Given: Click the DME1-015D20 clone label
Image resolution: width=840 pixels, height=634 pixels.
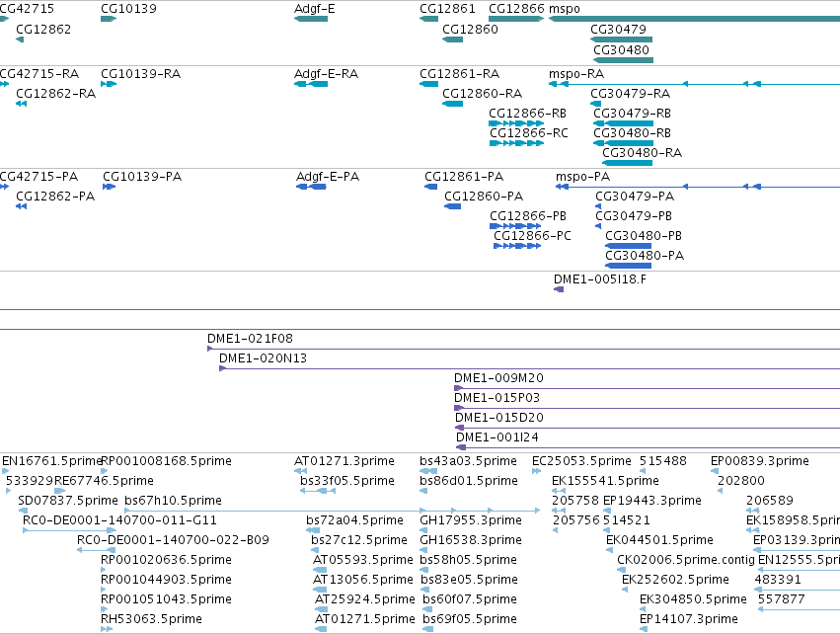Looking at the screenshot, I should coord(498,418).
